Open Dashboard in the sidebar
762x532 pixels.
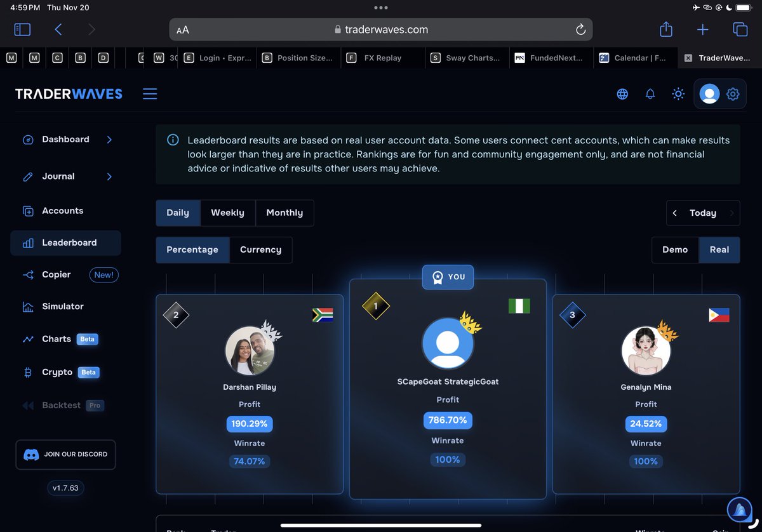pos(65,139)
